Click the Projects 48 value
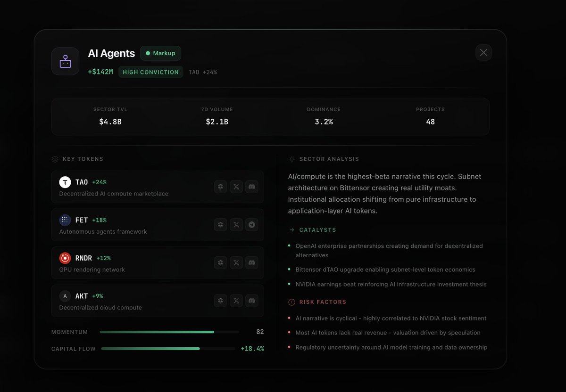This screenshot has height=392, width=566. pyautogui.click(x=430, y=122)
